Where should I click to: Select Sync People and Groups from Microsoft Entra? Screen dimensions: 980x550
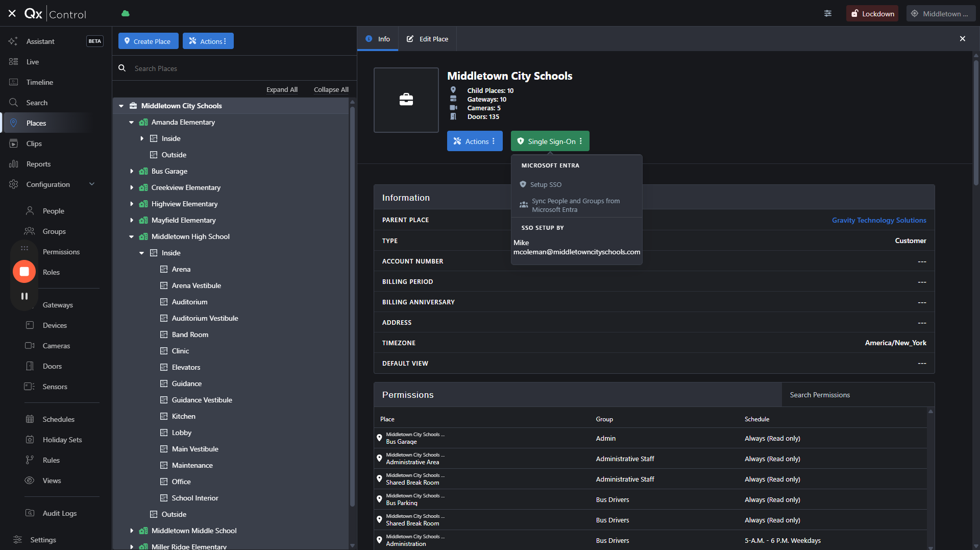[x=577, y=205]
